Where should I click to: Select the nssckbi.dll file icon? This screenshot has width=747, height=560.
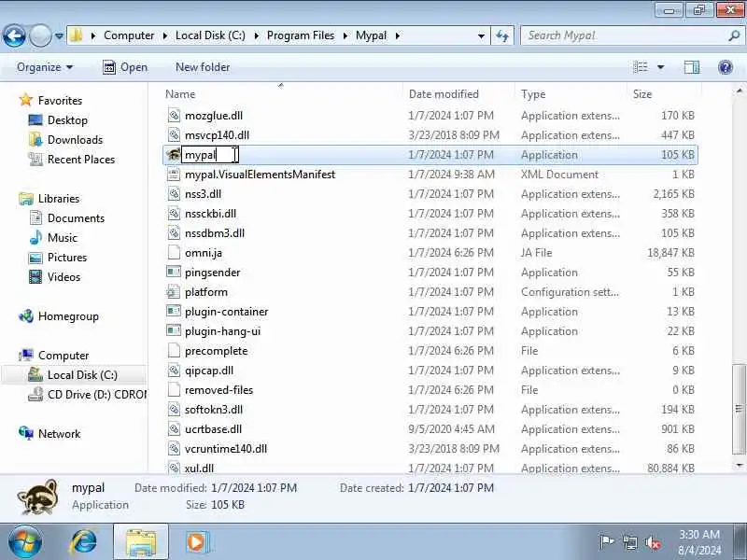[174, 214]
